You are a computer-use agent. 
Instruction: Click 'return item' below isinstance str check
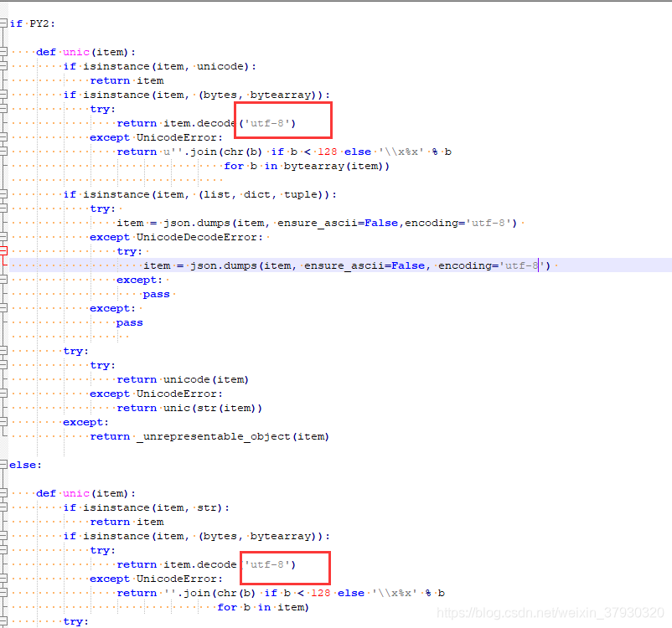pyautogui.click(x=127, y=522)
